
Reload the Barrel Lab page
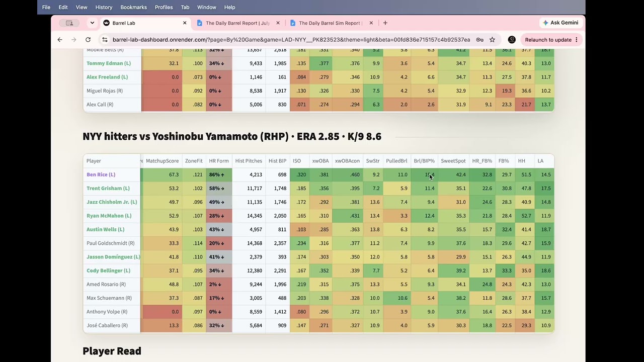click(x=88, y=40)
